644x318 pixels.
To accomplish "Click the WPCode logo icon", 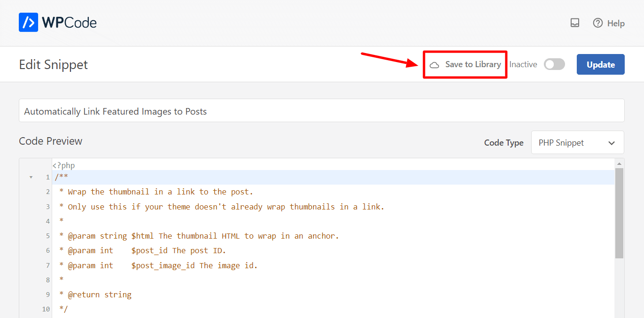I will (x=28, y=22).
